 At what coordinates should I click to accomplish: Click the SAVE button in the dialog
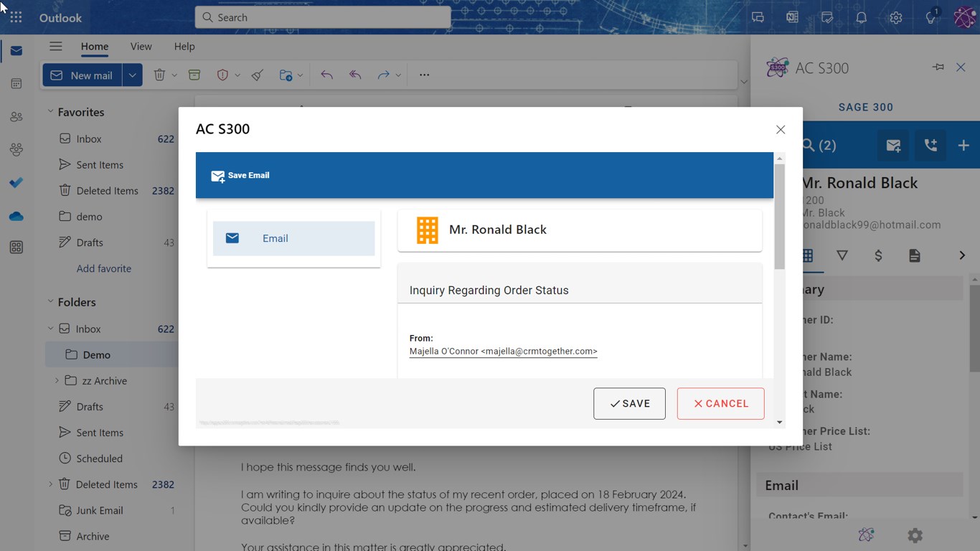coord(629,403)
